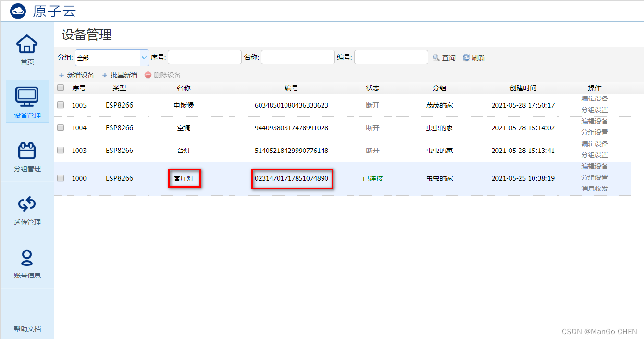The width and height of the screenshot is (644, 339).
Task: Click timestamp 2021-05-28 17:50:17
Action: coord(523,105)
